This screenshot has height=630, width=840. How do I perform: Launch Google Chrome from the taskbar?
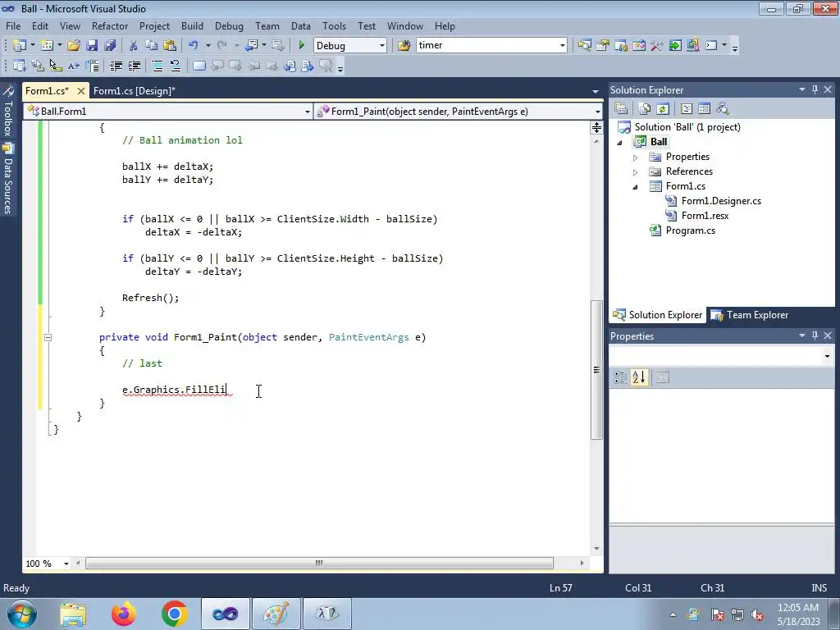point(174,614)
